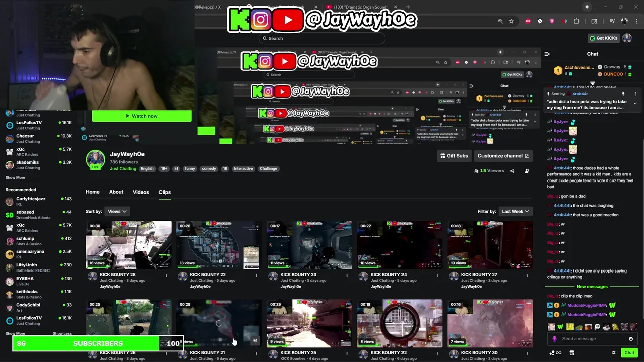Collapse the chat panel with arrow icon
The height and width of the screenshot is (362, 644).
tap(547, 54)
